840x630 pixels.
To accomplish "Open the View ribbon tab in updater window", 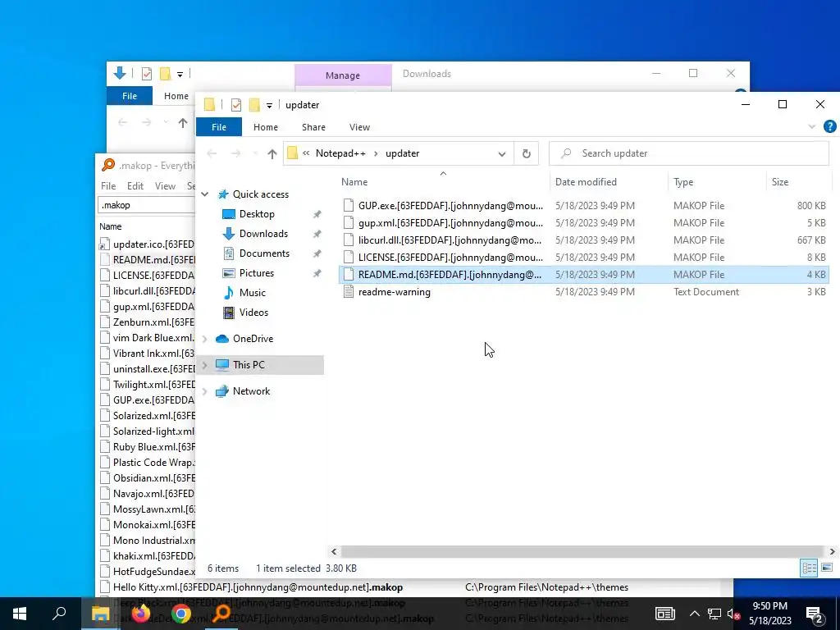I will click(x=359, y=127).
